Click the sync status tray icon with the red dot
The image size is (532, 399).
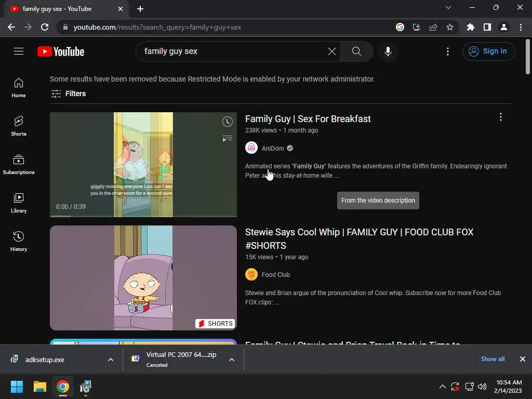pyautogui.click(x=455, y=387)
